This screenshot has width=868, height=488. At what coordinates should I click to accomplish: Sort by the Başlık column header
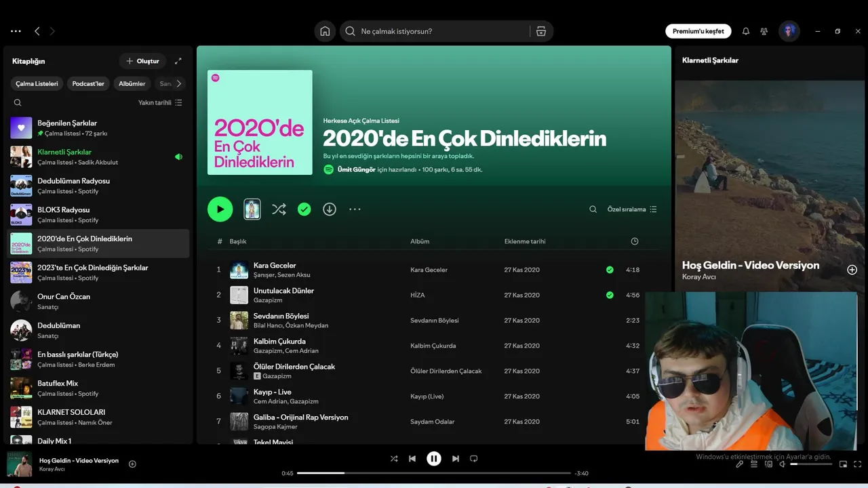[237, 241]
